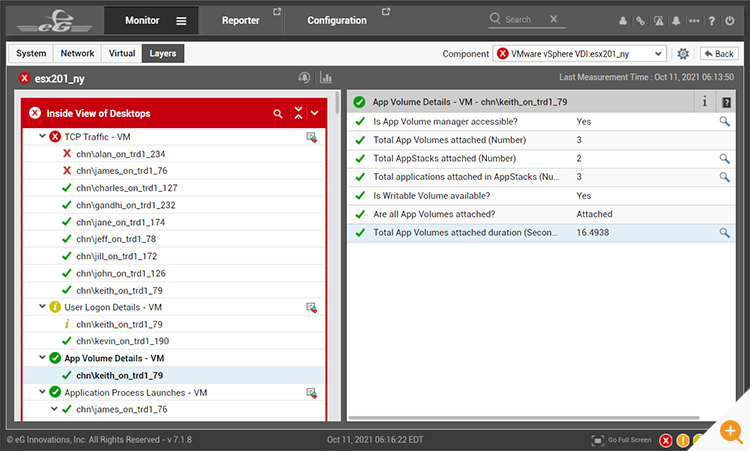Click the right panel horizontal scrollbar
Image resolution: width=750 pixels, height=451 pixels.
[x=524, y=418]
